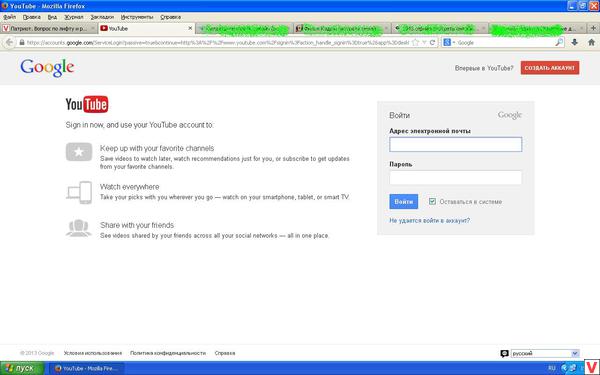
Task: Click the search magnifier icon
Action: tap(559, 42)
